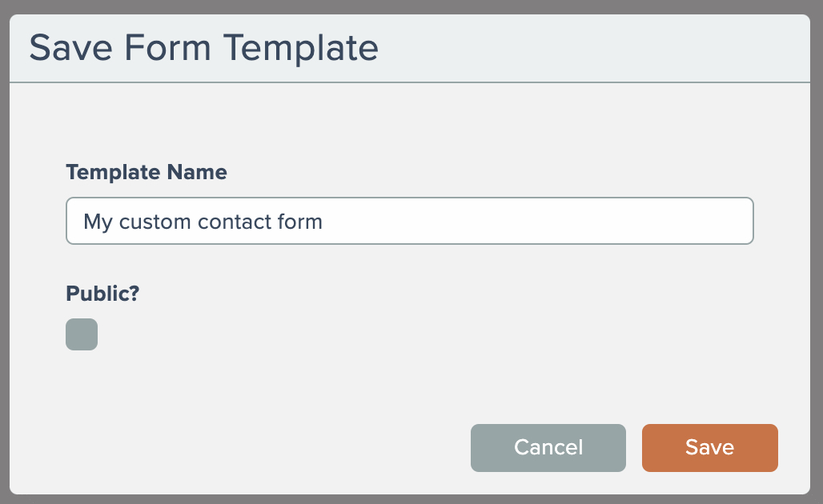823x504 pixels.
Task: Check the box to make the template public
Action: click(x=82, y=334)
